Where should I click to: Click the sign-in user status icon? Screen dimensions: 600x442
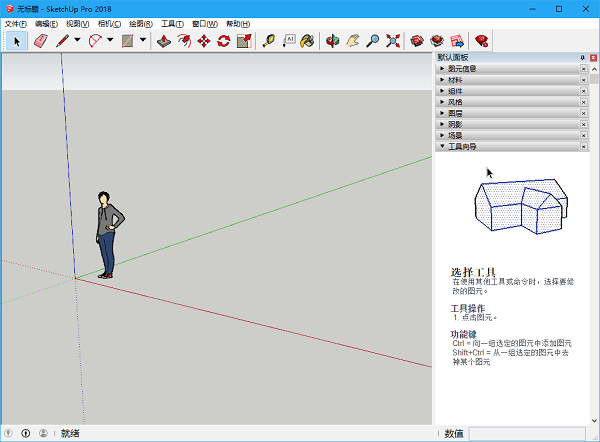pyautogui.click(x=43, y=433)
